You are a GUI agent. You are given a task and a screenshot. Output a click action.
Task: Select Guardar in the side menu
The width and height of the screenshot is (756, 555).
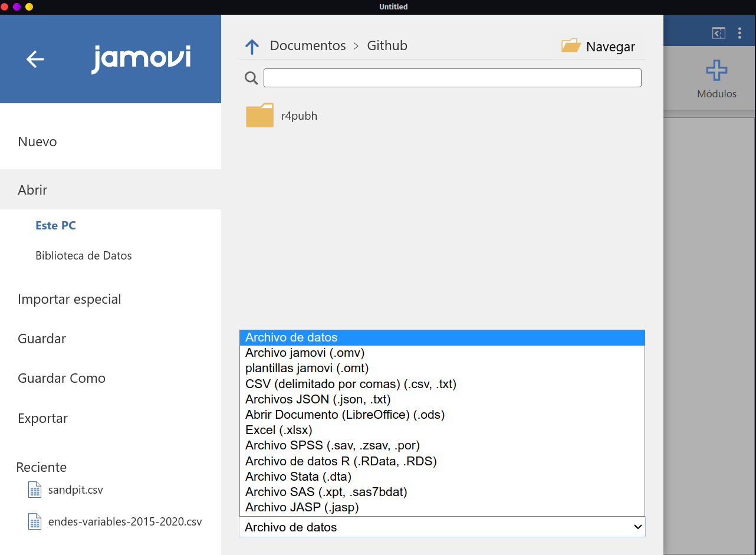[110, 339]
